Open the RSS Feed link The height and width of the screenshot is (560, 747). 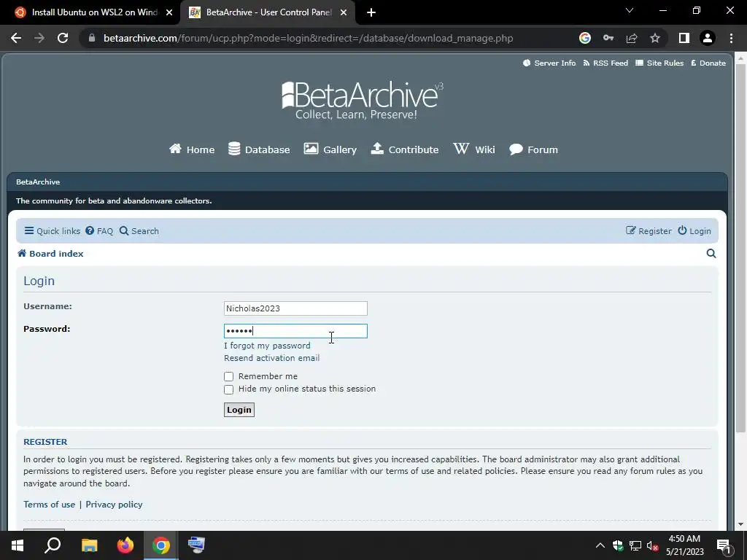tap(605, 63)
